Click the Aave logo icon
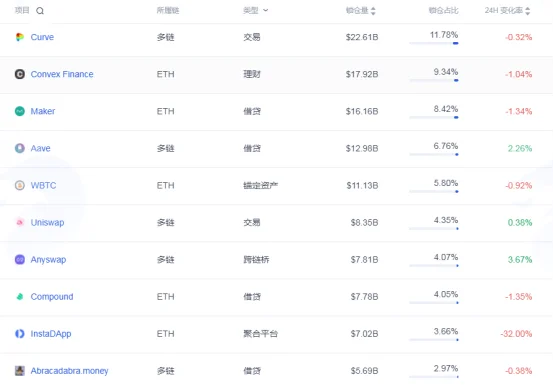 click(x=20, y=148)
